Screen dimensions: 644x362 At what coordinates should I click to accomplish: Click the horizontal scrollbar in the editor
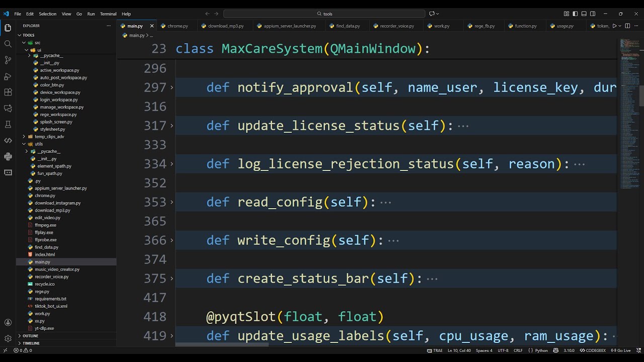tap(222, 344)
